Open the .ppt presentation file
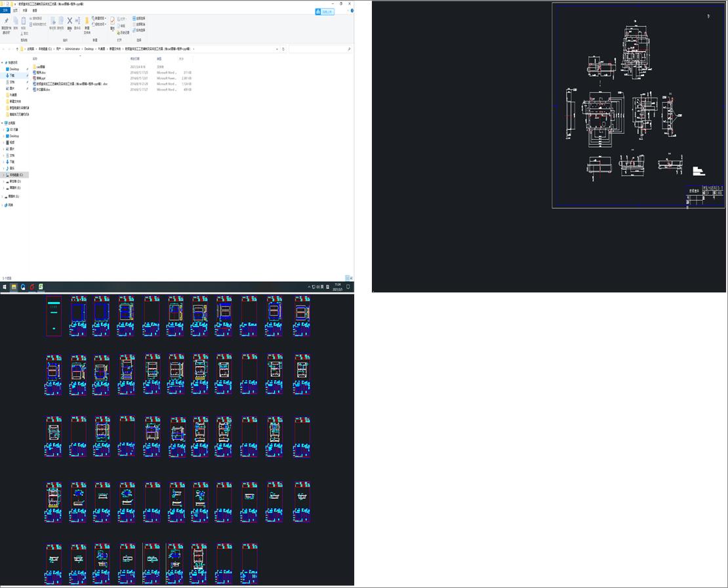 pos(41,78)
